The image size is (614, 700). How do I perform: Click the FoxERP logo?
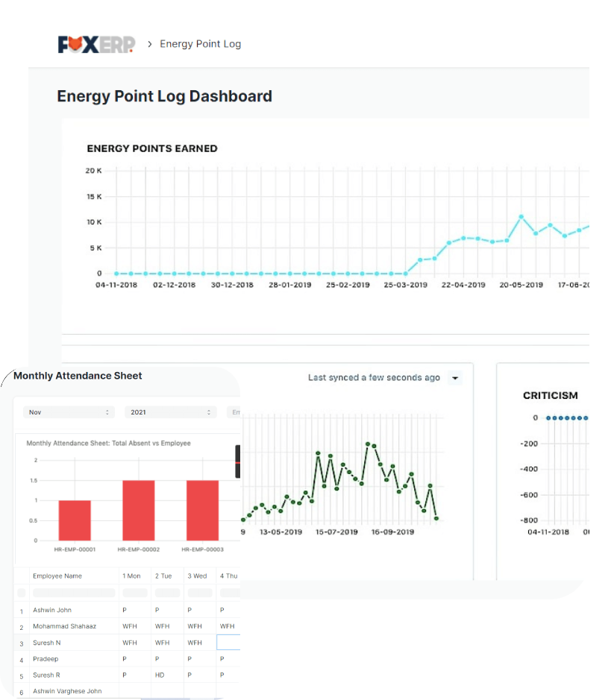[x=96, y=44]
